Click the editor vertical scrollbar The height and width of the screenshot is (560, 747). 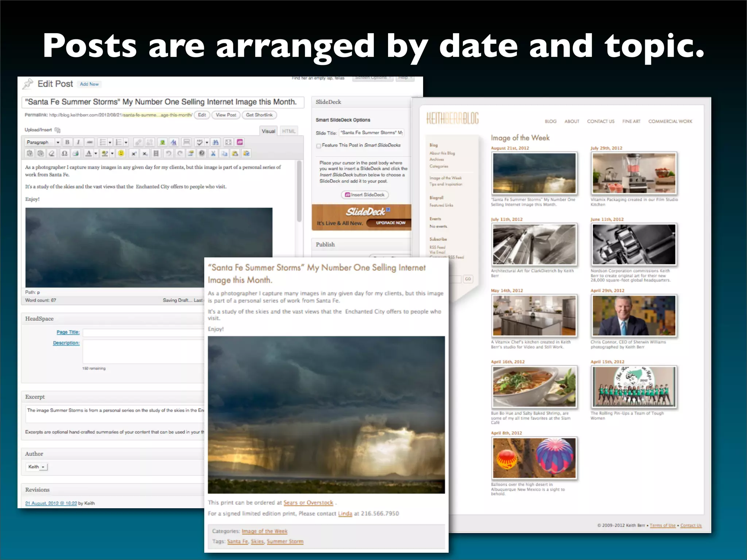(x=299, y=191)
